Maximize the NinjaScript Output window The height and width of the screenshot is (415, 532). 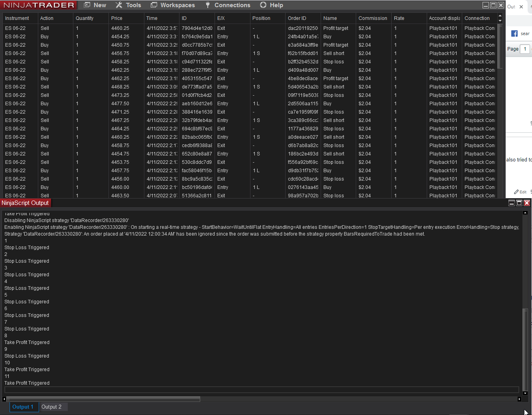click(519, 203)
